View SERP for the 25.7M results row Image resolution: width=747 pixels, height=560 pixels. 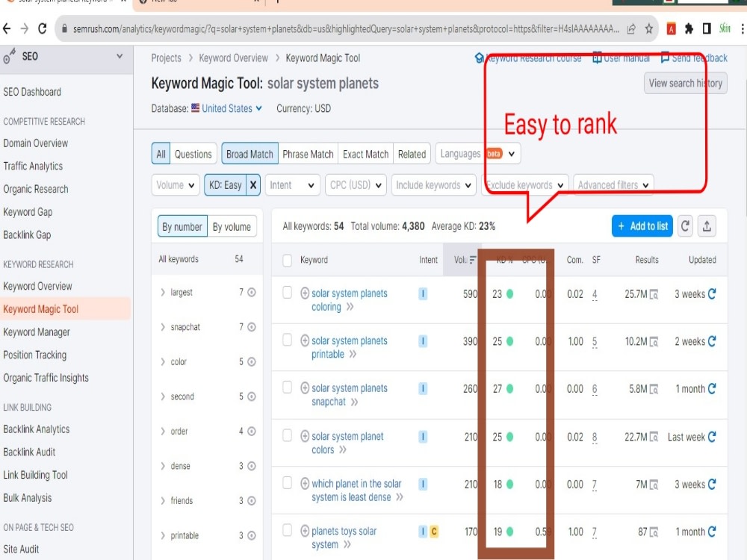(654, 295)
